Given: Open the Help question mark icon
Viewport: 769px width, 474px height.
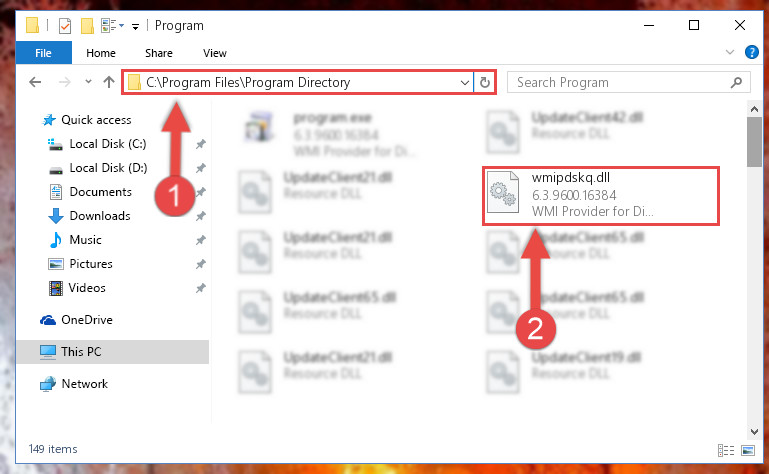Looking at the screenshot, I should point(751,52).
